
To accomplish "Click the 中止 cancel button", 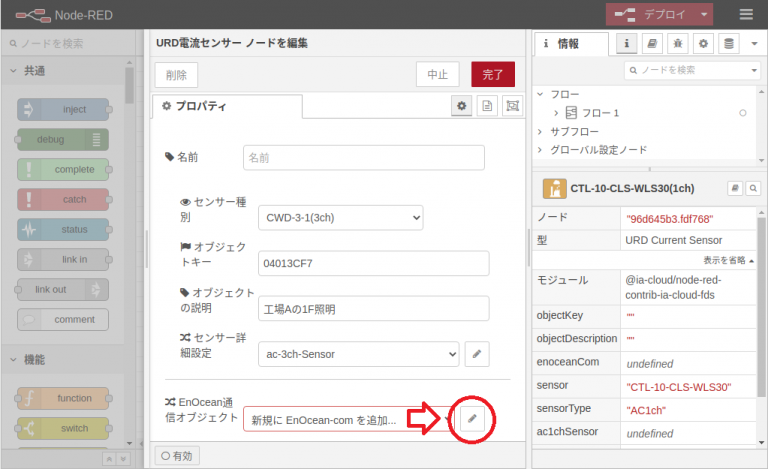I will [x=437, y=74].
